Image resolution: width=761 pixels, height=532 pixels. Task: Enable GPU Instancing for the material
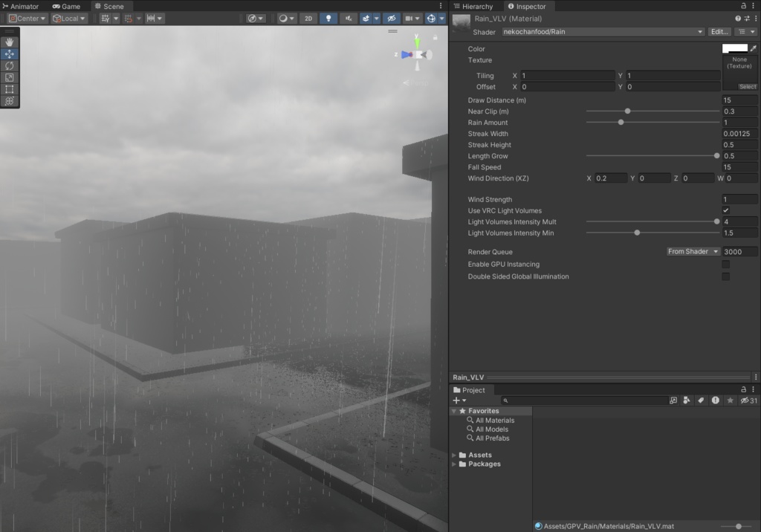point(726,265)
